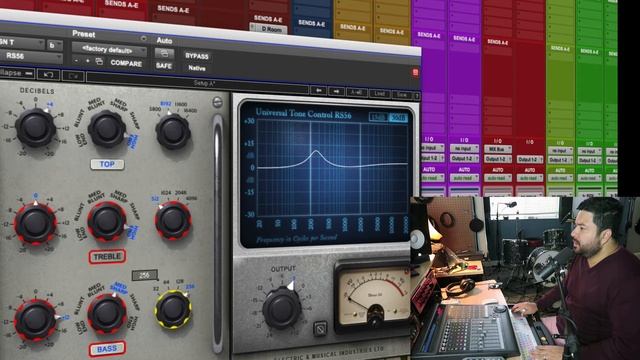Click the copy settings icon beside plus
Viewport: 640px width, 360px height.
99,62
